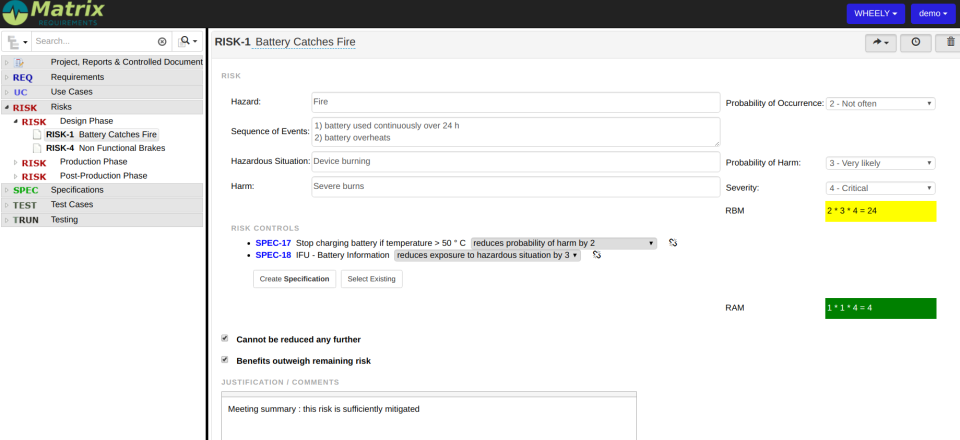Image resolution: width=960 pixels, height=440 pixels.
Task: Open the item history clock icon
Action: (915, 42)
